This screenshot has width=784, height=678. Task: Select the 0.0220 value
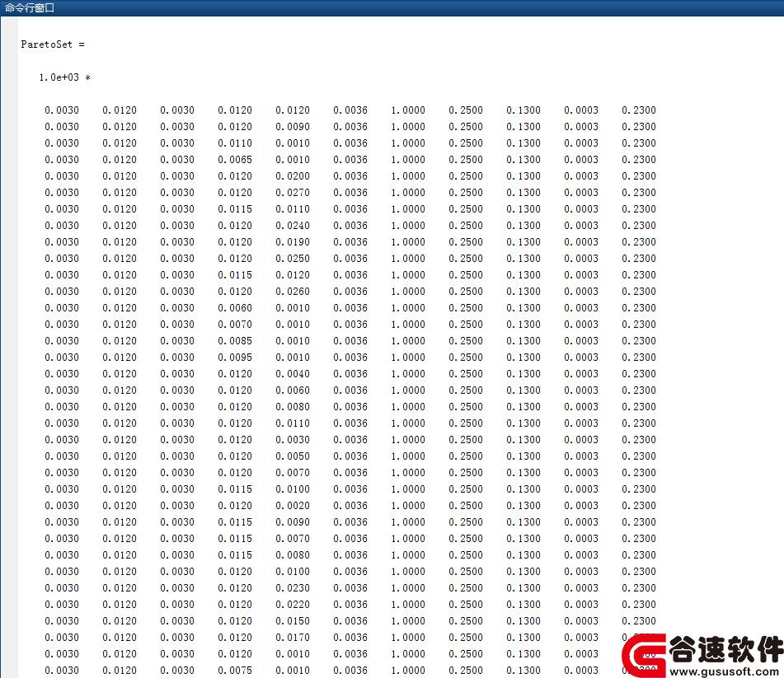click(293, 605)
